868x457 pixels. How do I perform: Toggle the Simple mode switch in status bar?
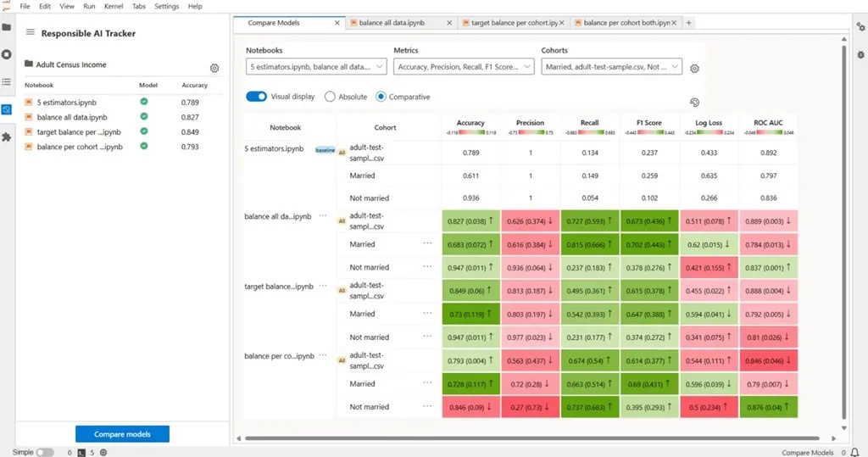[45, 453]
